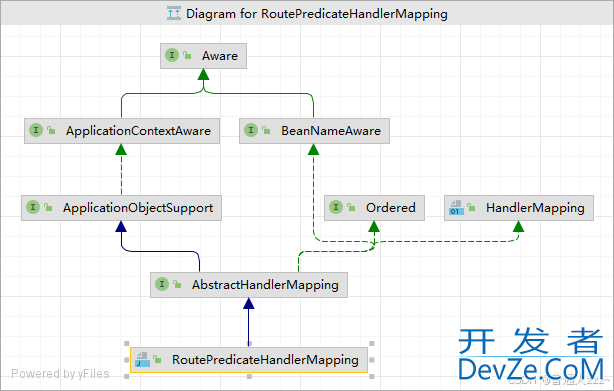The image size is (614, 391).
Task: Click the lock icon on RoutePredicateHandlerMapping node
Action: pos(157,359)
